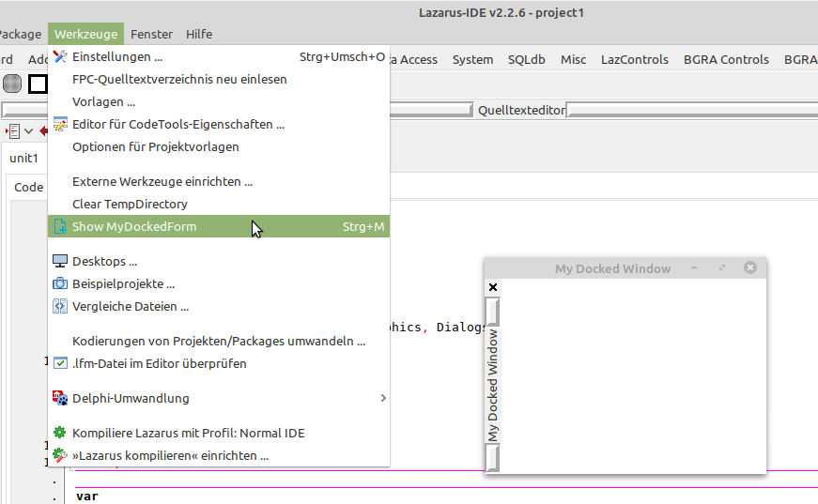Open Editor für CodeTools-Eigenschaften

(219, 124)
